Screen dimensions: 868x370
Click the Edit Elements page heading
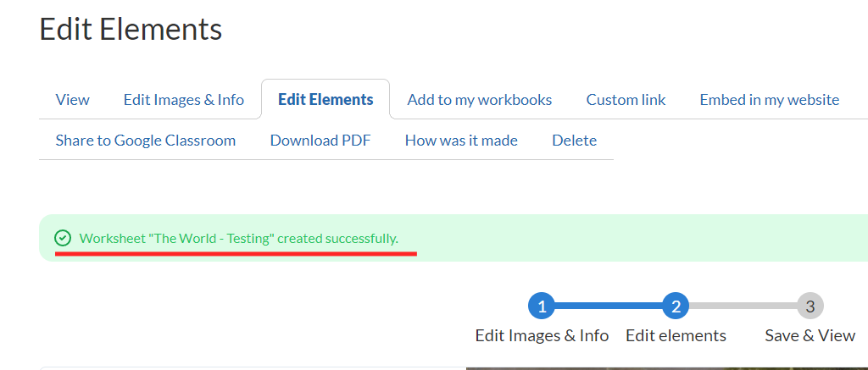[131, 29]
